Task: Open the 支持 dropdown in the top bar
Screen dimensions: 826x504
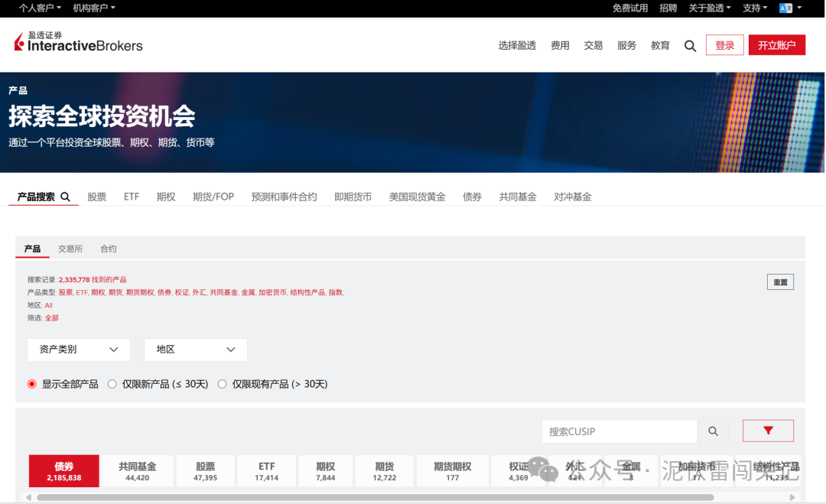Action: [753, 8]
